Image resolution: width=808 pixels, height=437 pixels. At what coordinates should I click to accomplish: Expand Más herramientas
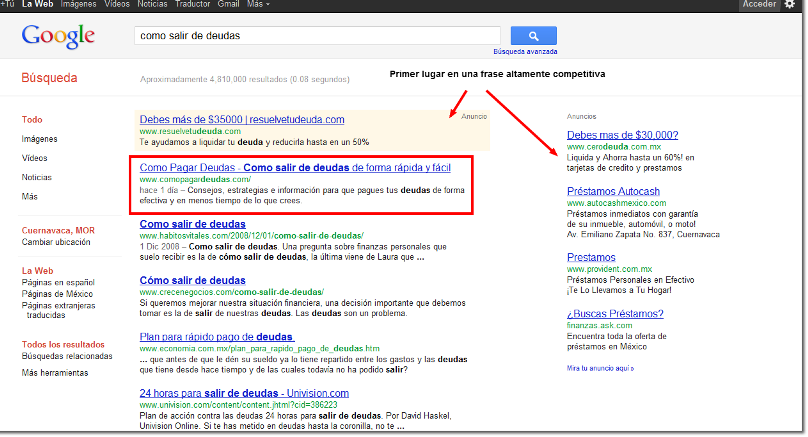(x=55, y=373)
